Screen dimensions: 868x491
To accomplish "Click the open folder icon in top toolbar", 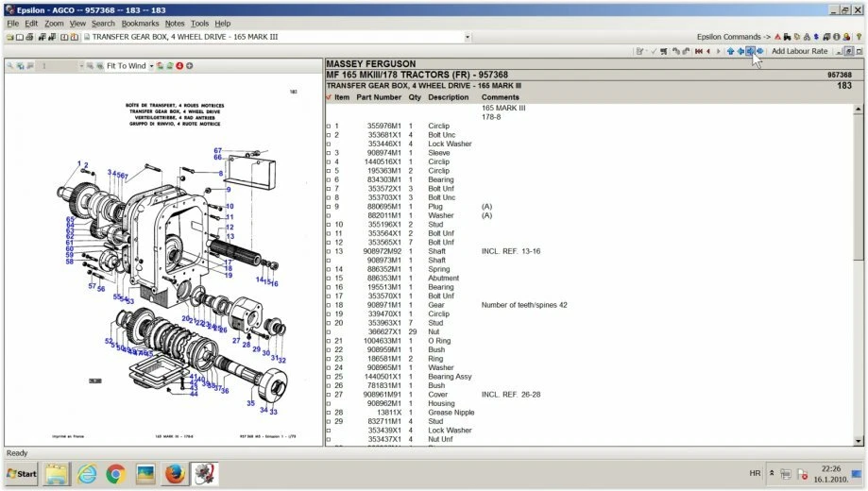I will [10, 37].
